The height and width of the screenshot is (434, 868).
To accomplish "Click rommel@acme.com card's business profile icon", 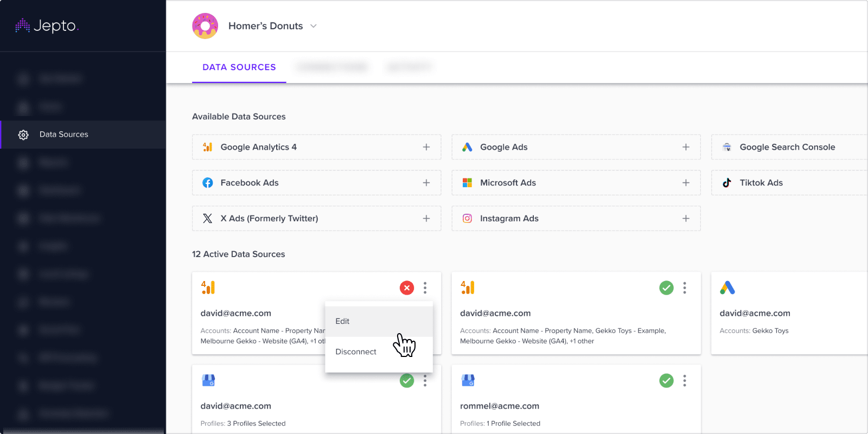I will pos(468,380).
